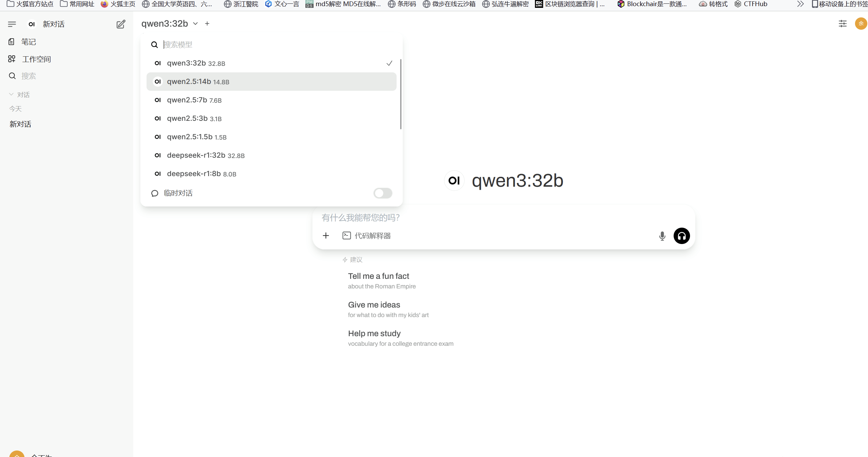Open the Notes (笔记) sidebar item
The width and height of the screenshot is (868, 457).
(28, 42)
